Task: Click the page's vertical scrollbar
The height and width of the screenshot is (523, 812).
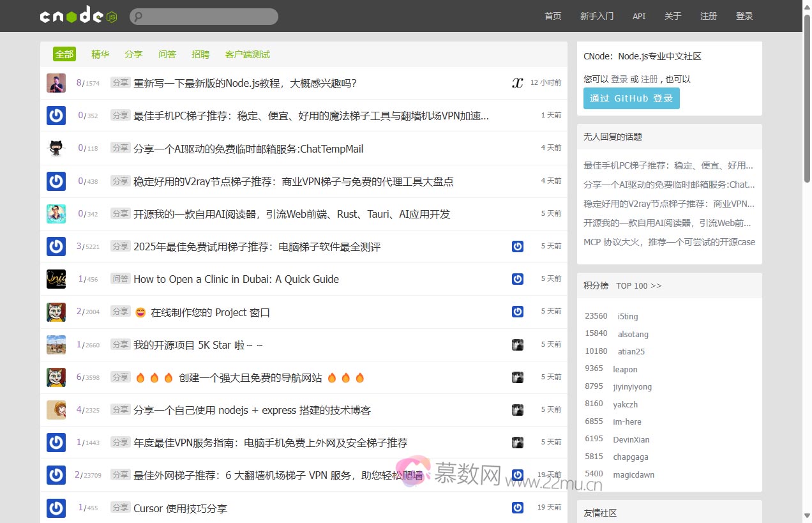Action: coord(807,255)
